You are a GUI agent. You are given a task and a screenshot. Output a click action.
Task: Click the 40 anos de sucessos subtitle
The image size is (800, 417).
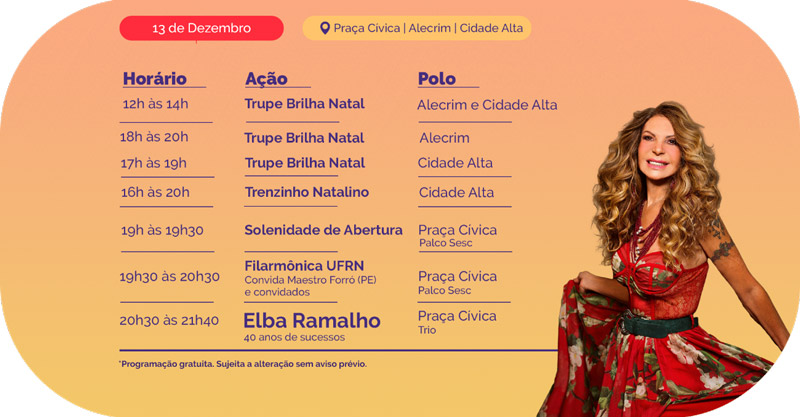coord(294,337)
